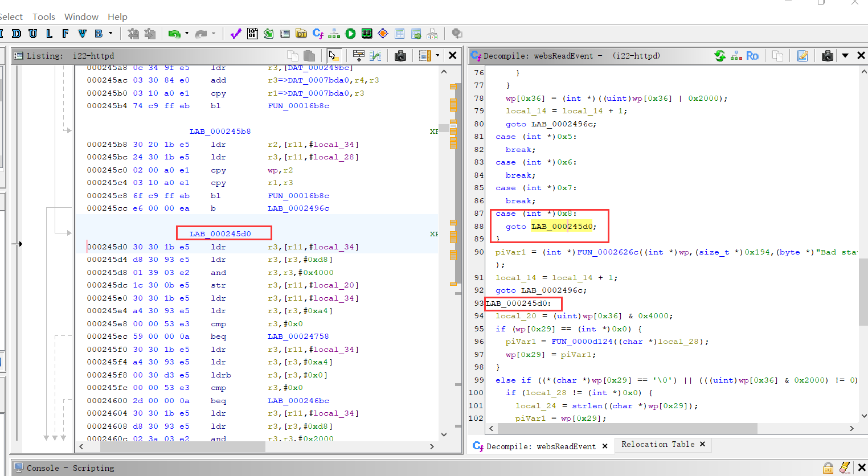This screenshot has height=476, width=868.
Task: Click the 'D' next data navigation icon
Action: [17, 34]
